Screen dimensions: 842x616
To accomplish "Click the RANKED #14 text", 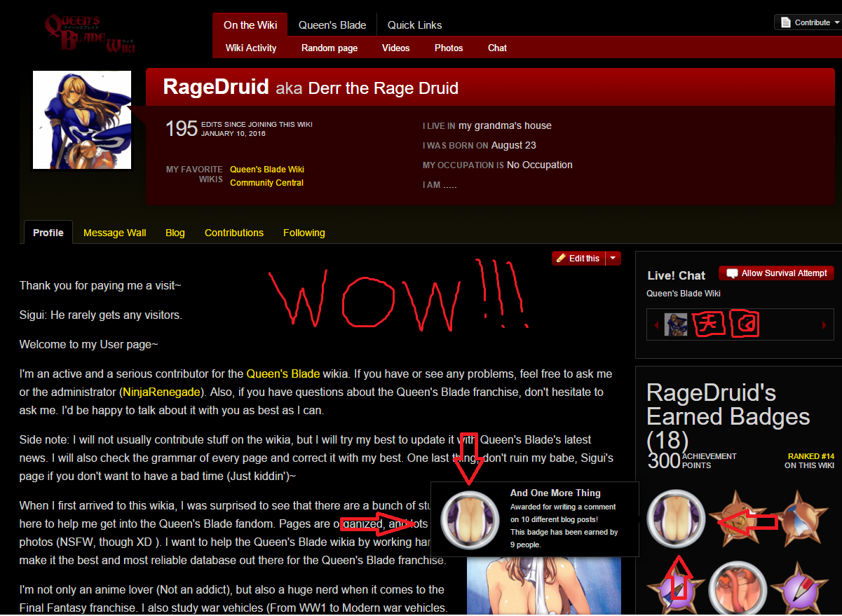I will [810, 456].
